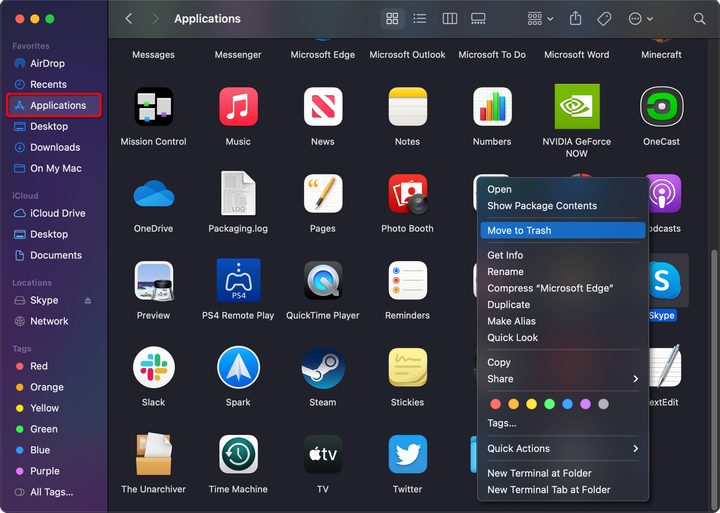Click the Edit Tags toolbar button
The width and height of the screenshot is (720, 513).
(604, 19)
